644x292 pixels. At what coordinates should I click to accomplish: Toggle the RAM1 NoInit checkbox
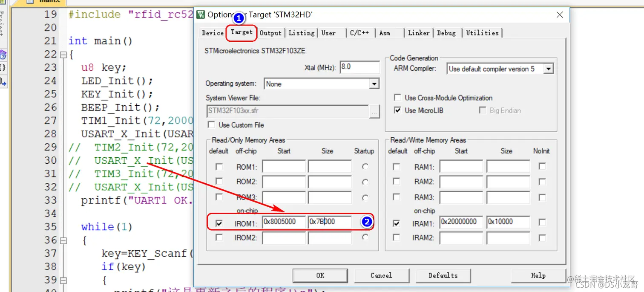tap(542, 167)
